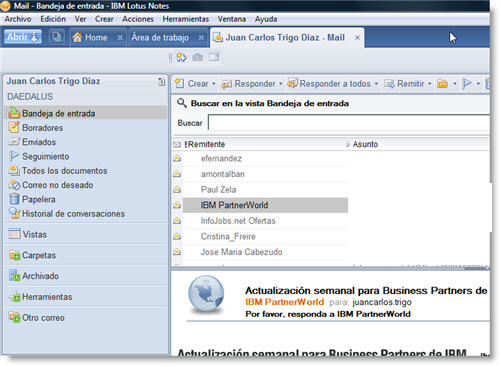Image resolution: width=500 pixels, height=366 pixels.
Task: Click the Asunto column sort arrow
Action: tap(348, 144)
